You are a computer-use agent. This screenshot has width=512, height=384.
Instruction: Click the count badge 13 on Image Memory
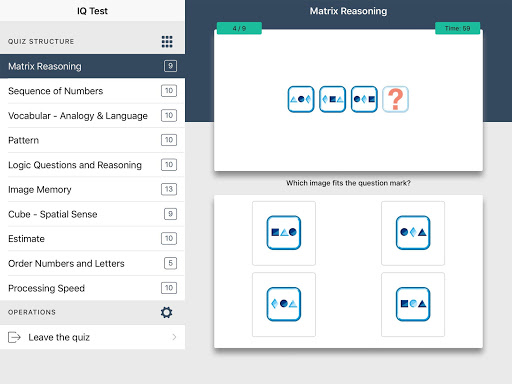click(x=169, y=189)
